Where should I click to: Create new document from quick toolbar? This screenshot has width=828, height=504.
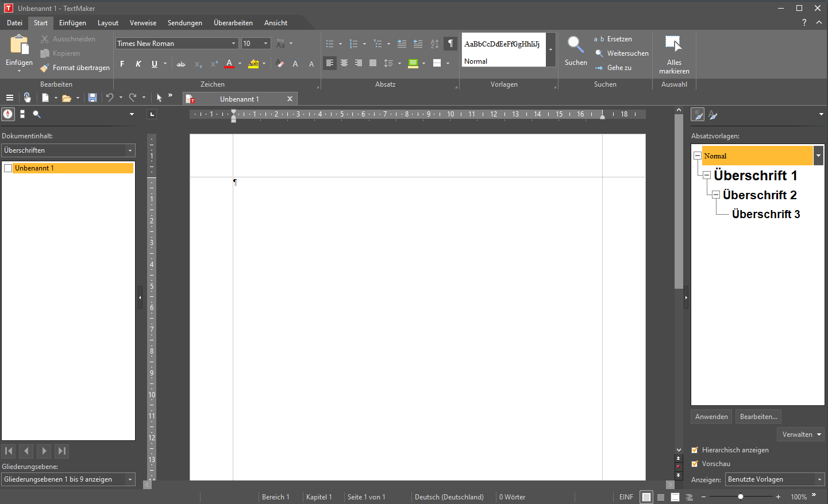(x=45, y=98)
